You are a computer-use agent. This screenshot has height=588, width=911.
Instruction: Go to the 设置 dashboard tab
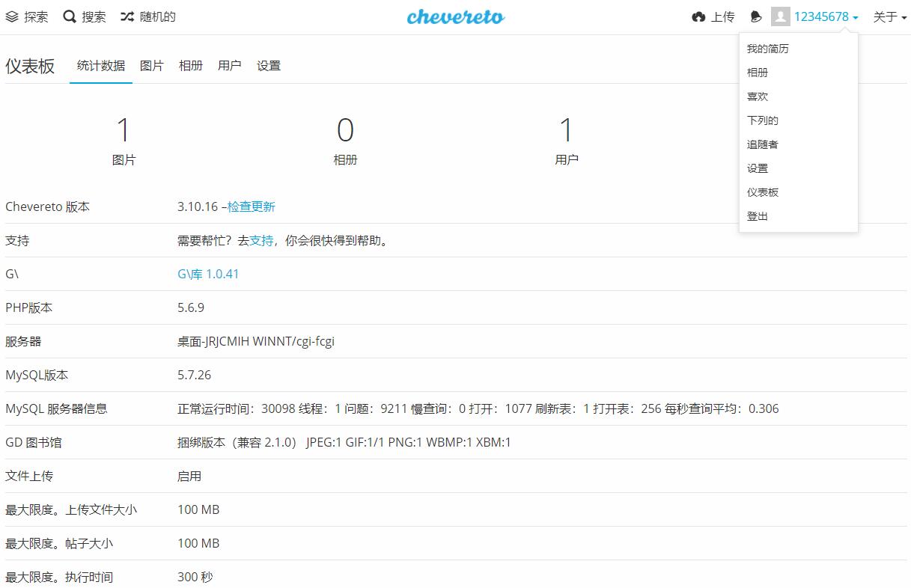point(269,66)
